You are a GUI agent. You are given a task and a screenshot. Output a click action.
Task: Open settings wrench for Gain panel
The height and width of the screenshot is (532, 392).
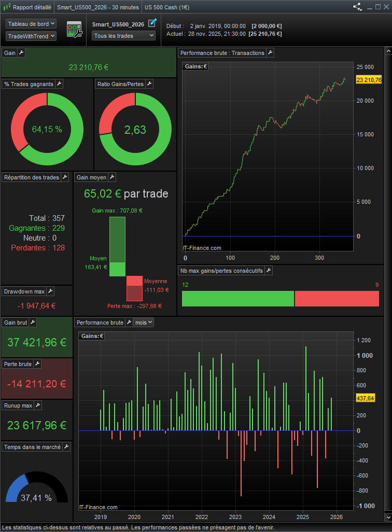coord(21,53)
